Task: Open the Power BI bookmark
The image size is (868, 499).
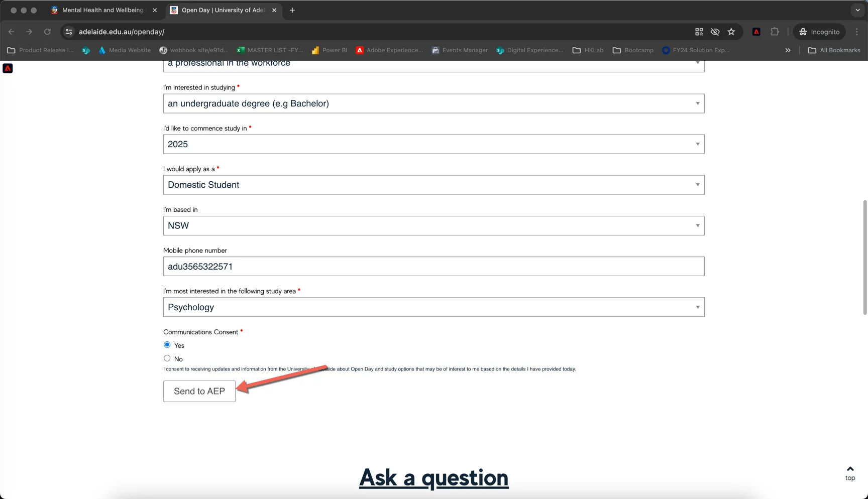Action: click(330, 50)
